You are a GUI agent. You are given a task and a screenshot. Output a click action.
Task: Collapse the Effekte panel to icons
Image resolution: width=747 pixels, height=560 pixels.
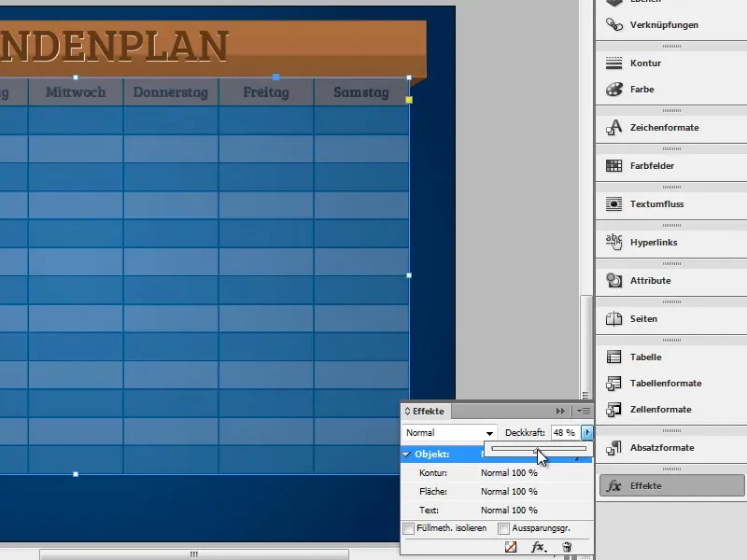tap(560, 411)
